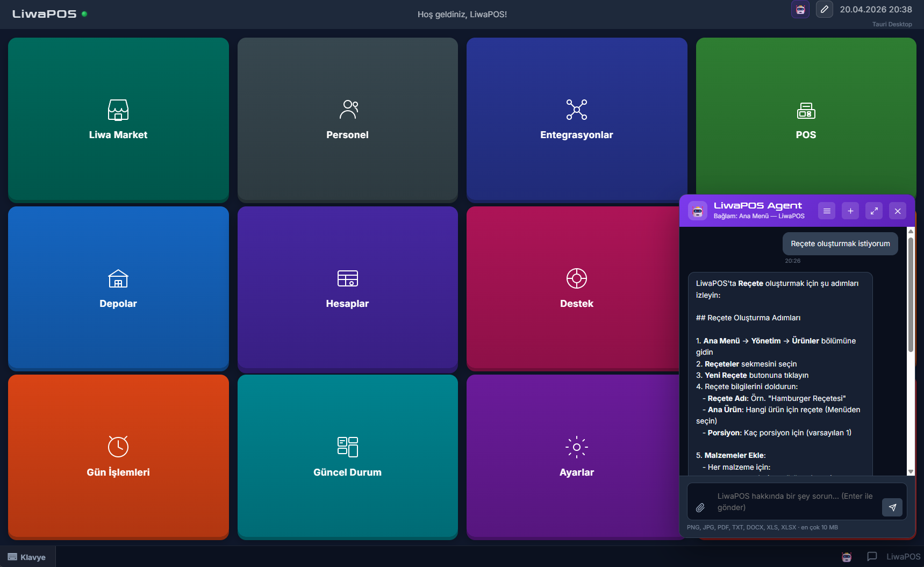Start a new chat with the plus button
This screenshot has height=567, width=924.
click(x=850, y=211)
